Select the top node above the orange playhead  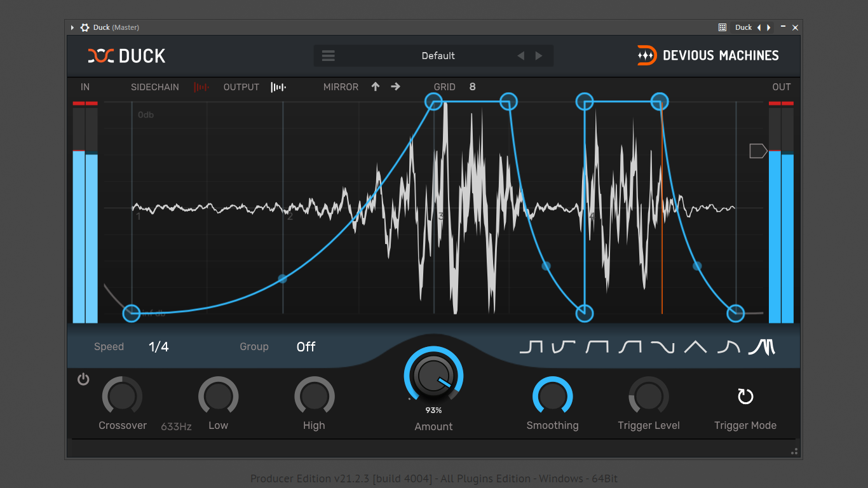660,101
